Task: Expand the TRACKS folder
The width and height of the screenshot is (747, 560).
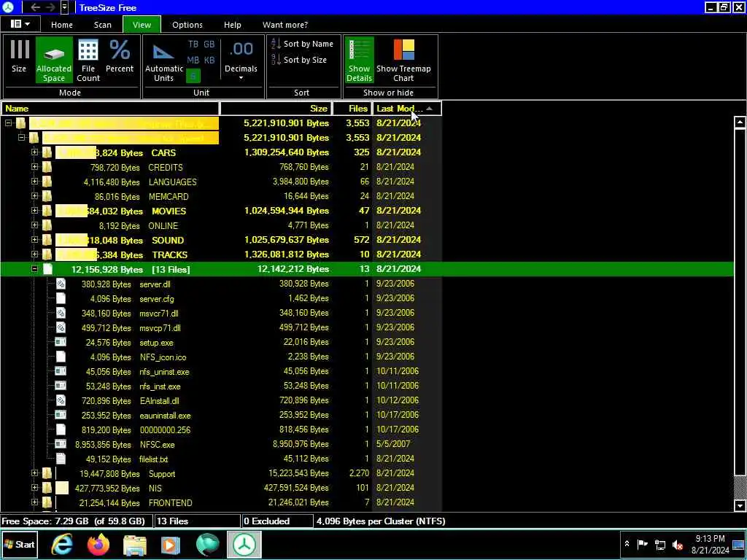Action: click(34, 254)
